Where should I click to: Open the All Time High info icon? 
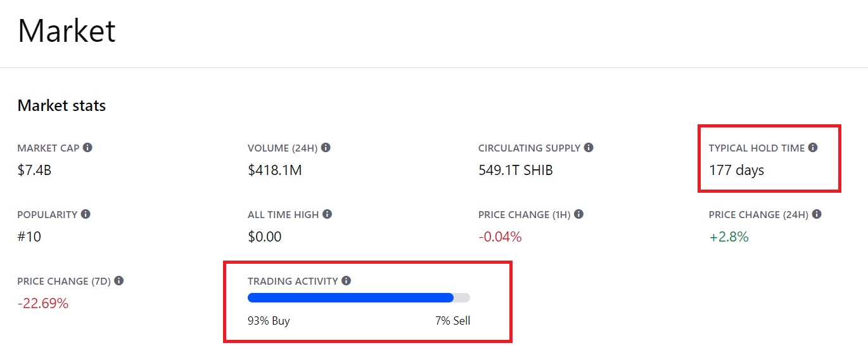(327, 214)
